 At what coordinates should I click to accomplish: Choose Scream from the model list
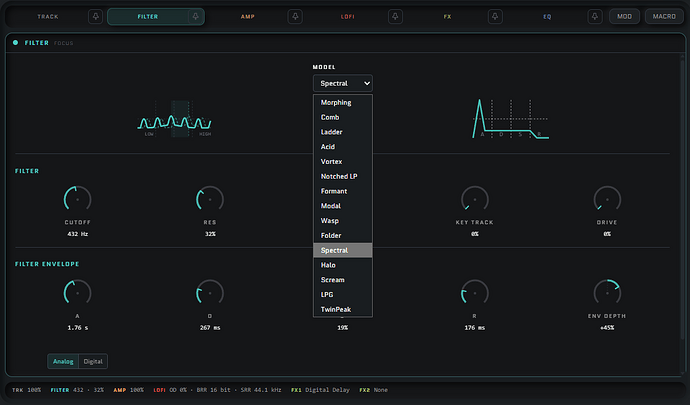coord(343,280)
